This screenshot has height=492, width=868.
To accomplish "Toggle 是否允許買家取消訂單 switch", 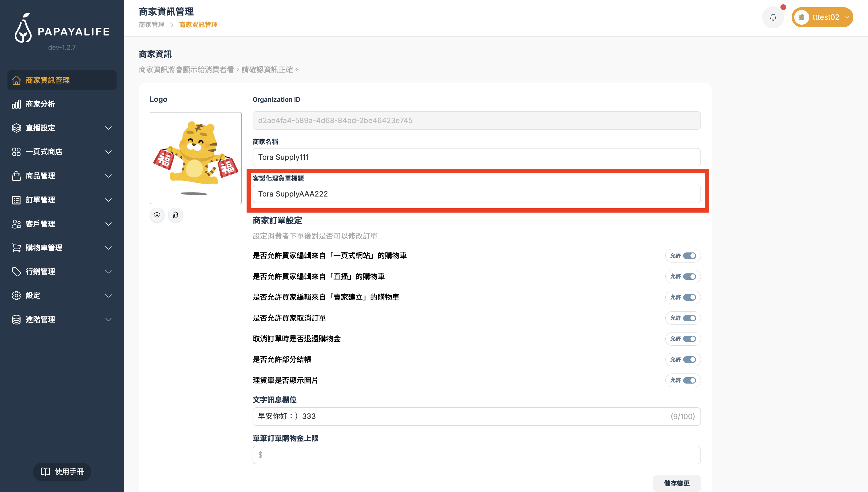I will [689, 318].
